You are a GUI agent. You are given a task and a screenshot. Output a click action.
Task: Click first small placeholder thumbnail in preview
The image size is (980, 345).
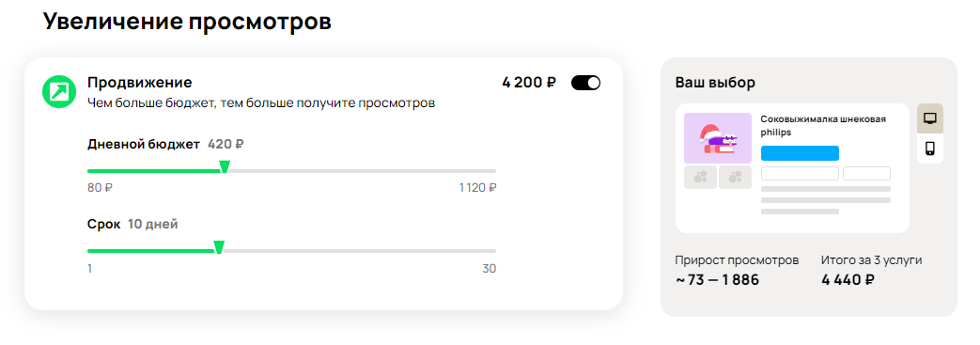click(700, 178)
